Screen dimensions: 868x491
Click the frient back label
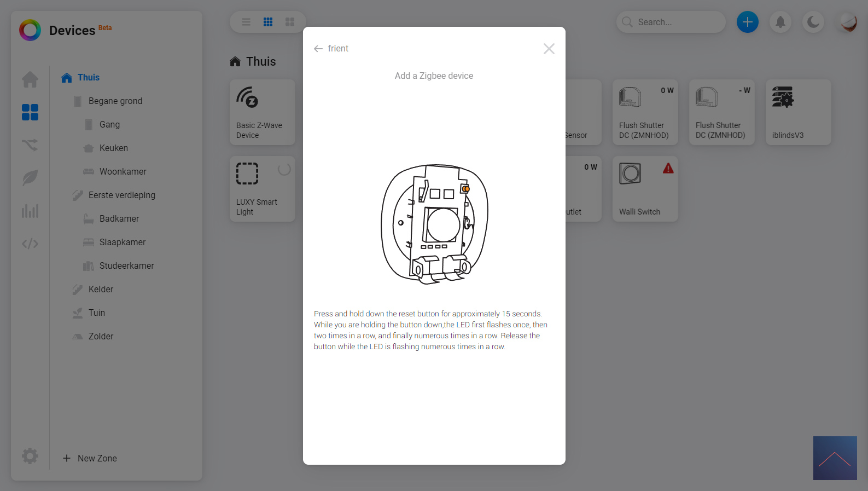point(338,49)
